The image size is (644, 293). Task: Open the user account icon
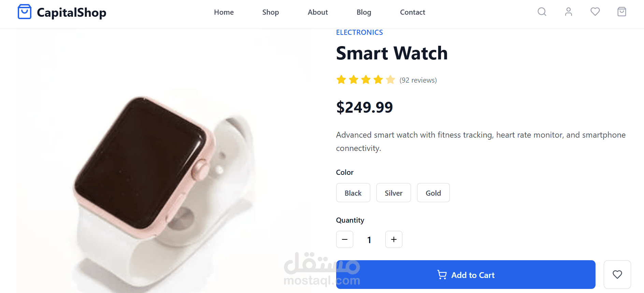point(569,12)
